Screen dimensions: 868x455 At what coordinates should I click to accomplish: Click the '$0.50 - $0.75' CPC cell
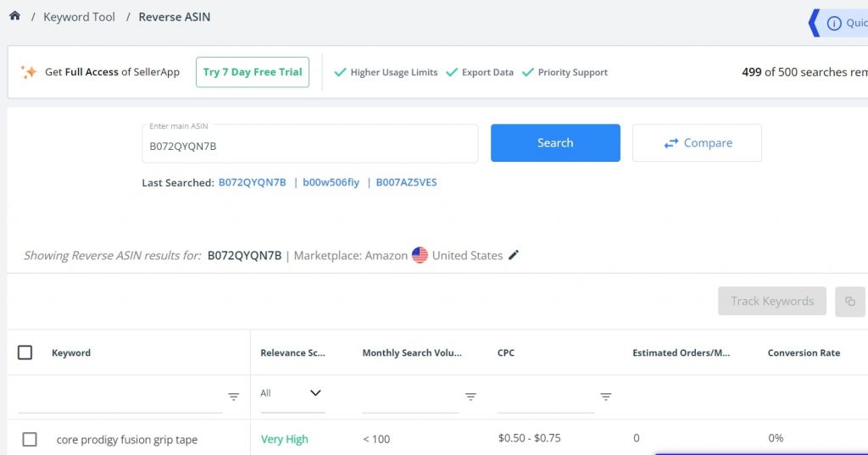(529, 438)
